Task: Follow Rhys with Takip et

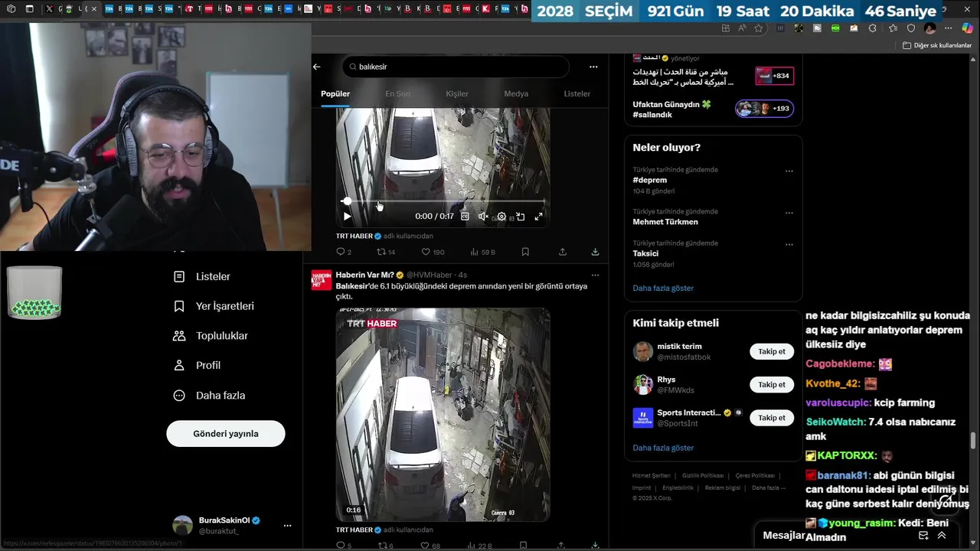Action: pyautogui.click(x=772, y=385)
